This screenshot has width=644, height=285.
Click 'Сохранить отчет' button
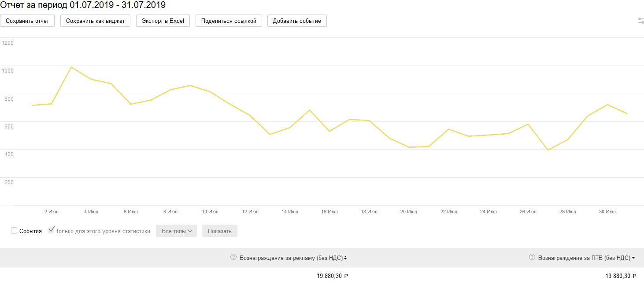pos(27,21)
